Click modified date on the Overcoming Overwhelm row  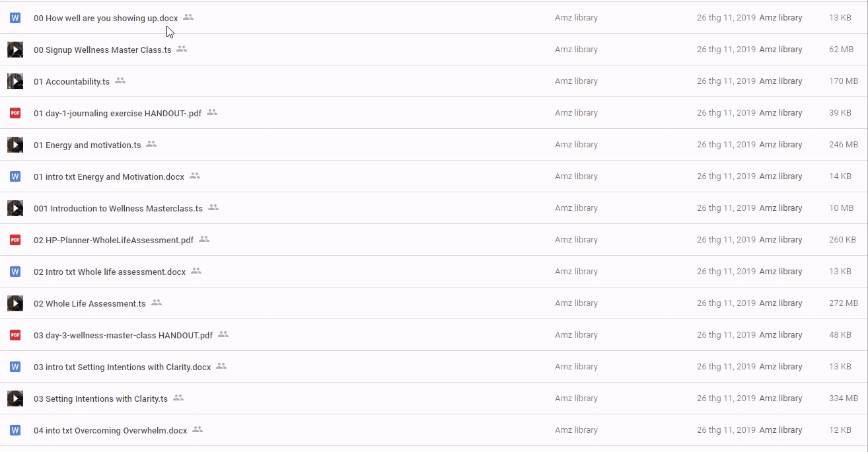pos(726,430)
